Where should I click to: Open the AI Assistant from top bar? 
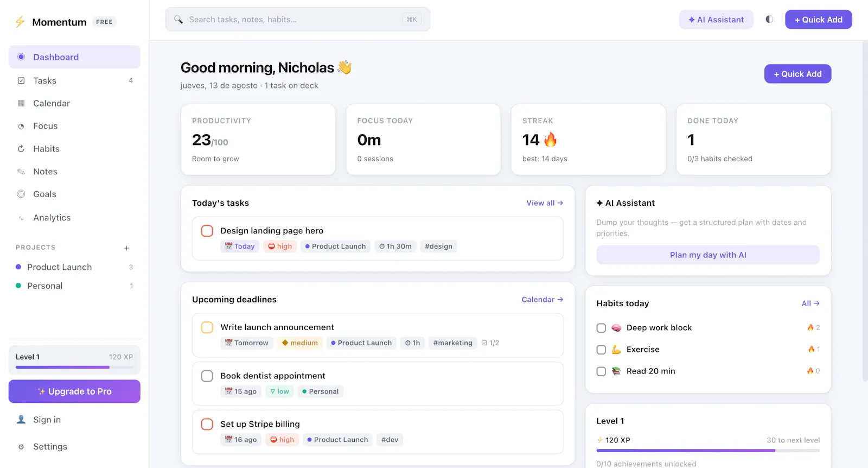pyautogui.click(x=716, y=20)
